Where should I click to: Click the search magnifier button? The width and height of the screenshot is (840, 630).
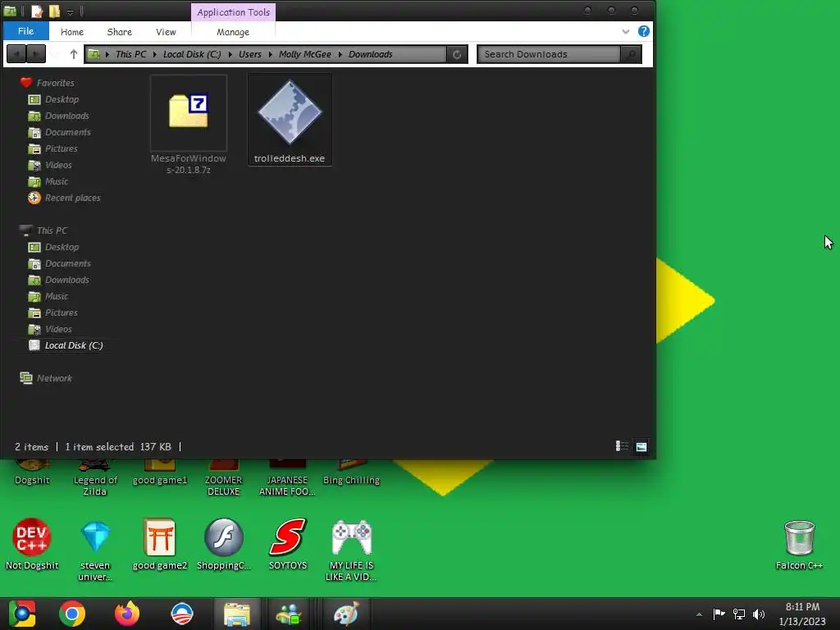click(631, 54)
